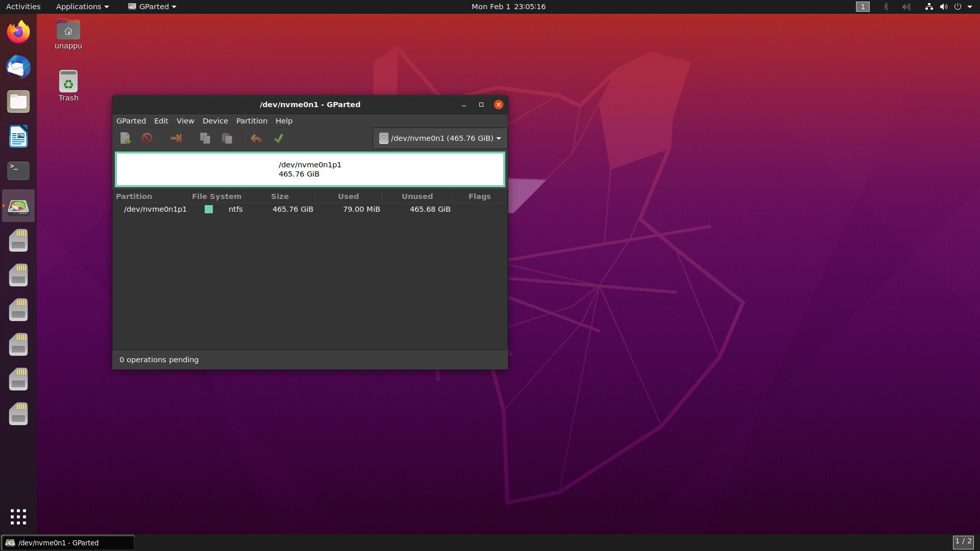Click the Bluetooth icon in the top bar
Viewport: 980px width, 551px height.
click(x=886, y=7)
